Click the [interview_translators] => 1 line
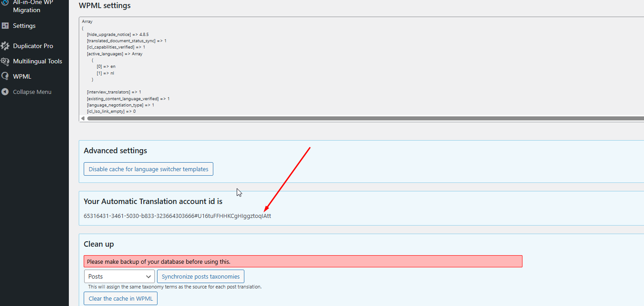This screenshot has width=644, height=306. click(114, 92)
